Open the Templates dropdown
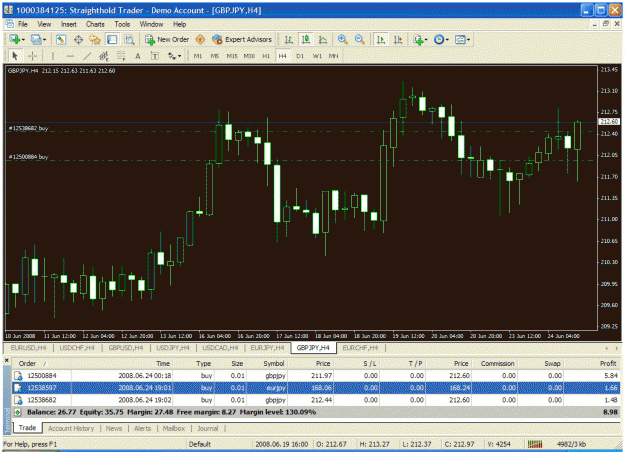This screenshot has height=452, width=625. (462, 39)
